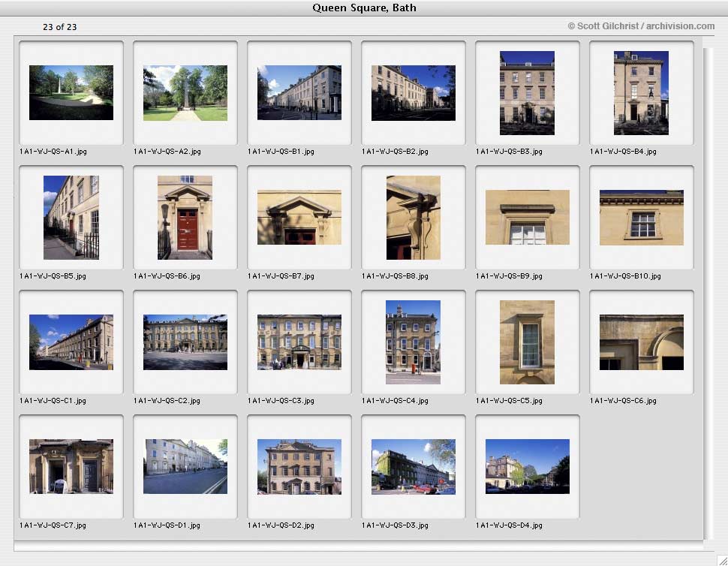Screen dimensions: 728x566
Task: Open the red door thumbnail 1A1-WJ-QS-B6.jpg
Action: [x=185, y=217]
